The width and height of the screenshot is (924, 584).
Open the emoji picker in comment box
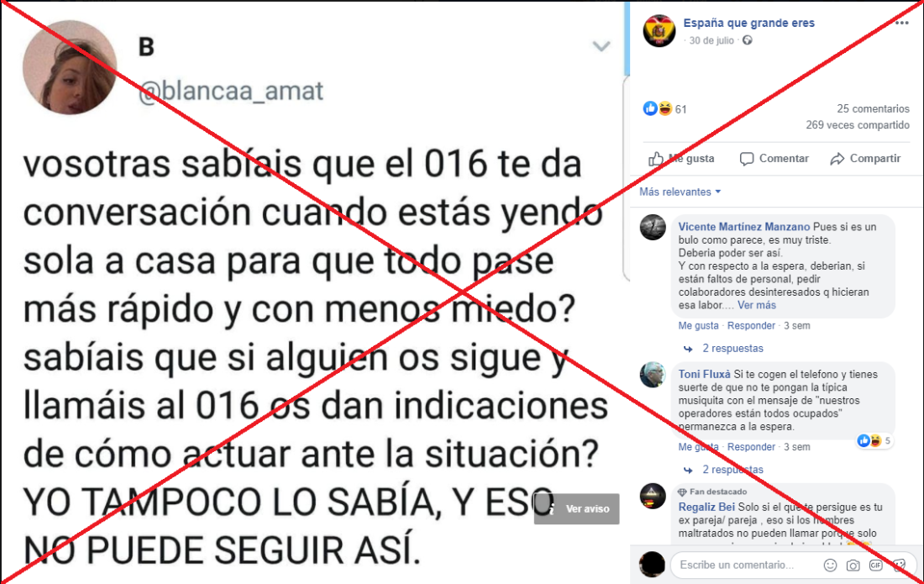point(830,566)
